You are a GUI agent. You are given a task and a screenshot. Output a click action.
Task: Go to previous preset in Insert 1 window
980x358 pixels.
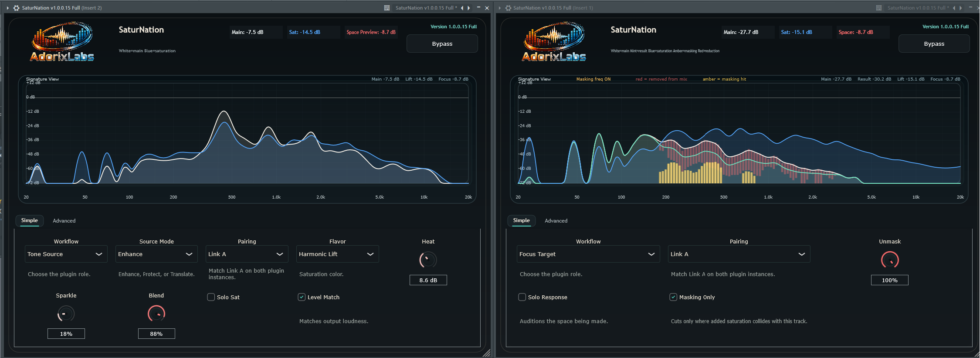pos(954,8)
